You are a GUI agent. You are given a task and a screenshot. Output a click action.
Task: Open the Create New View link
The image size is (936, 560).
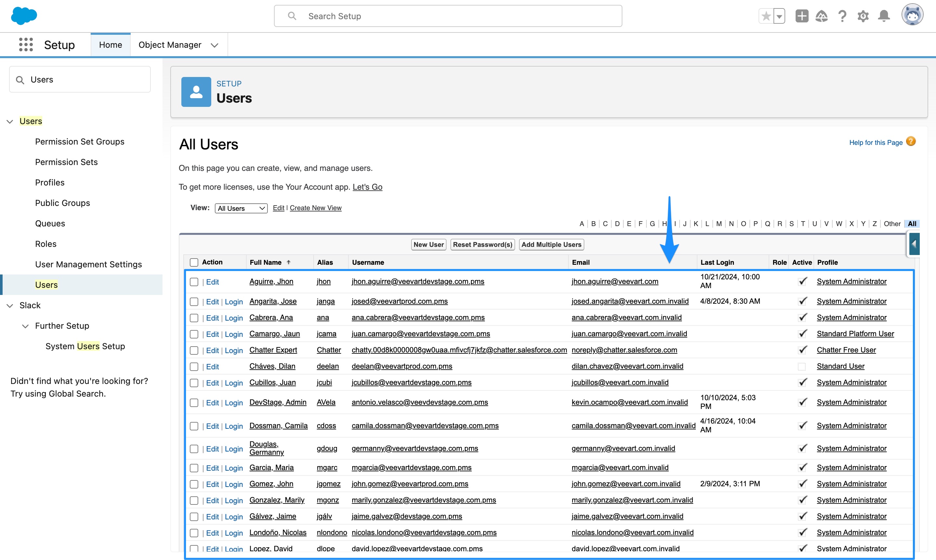[315, 208]
